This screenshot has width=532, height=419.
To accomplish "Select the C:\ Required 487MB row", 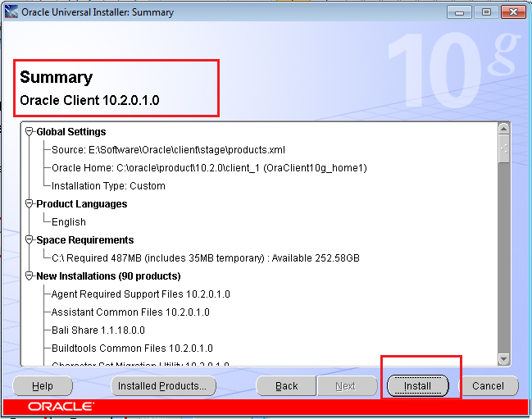I will point(206,258).
